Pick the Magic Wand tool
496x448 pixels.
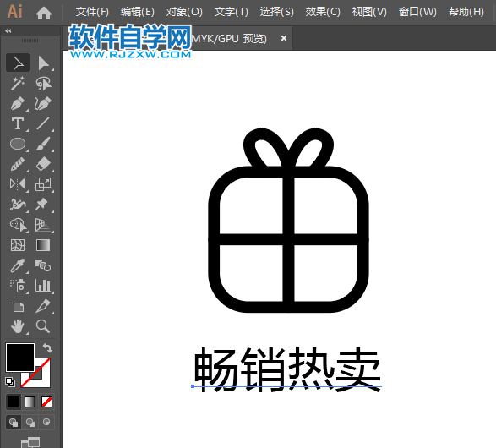coord(18,83)
